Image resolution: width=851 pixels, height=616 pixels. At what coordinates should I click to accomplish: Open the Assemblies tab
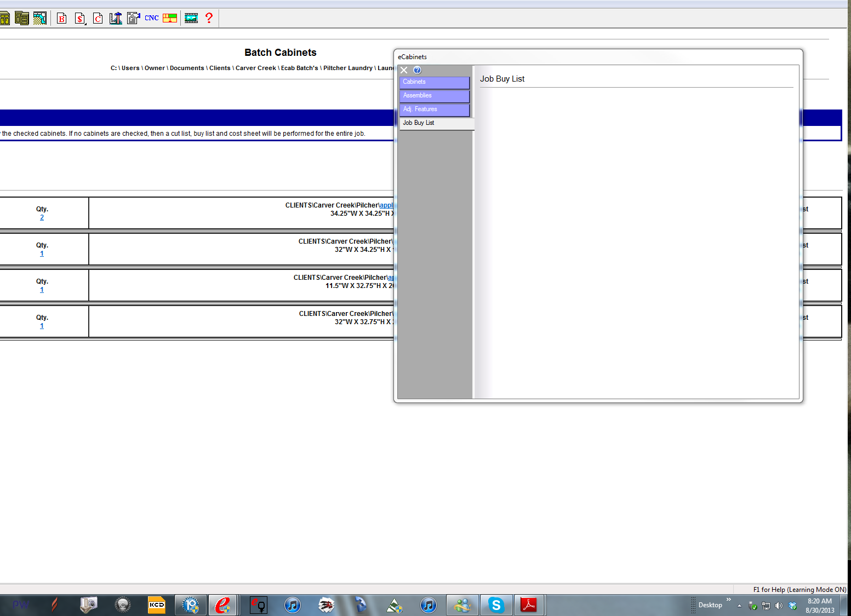tap(434, 96)
